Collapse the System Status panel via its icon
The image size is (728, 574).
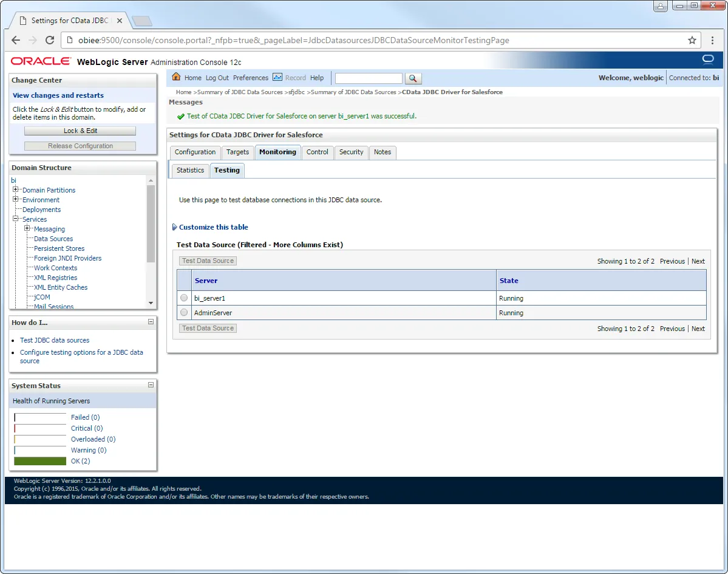click(151, 385)
